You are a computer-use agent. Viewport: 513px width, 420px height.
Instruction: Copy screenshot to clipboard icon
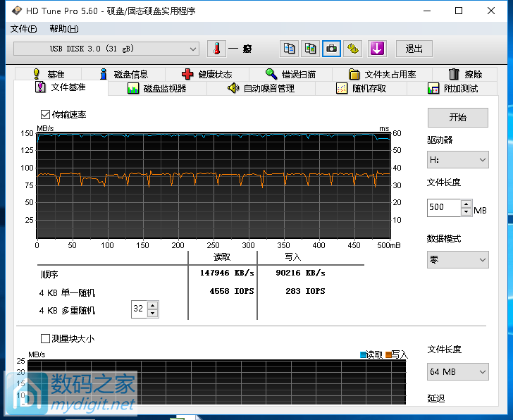click(x=310, y=49)
